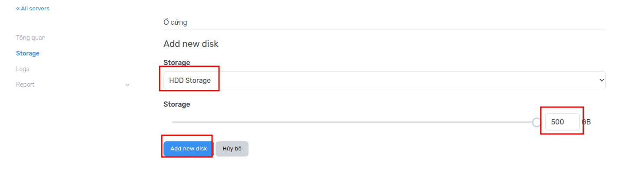Focus the 500 GB size input field
644x186 pixels.
coord(562,122)
